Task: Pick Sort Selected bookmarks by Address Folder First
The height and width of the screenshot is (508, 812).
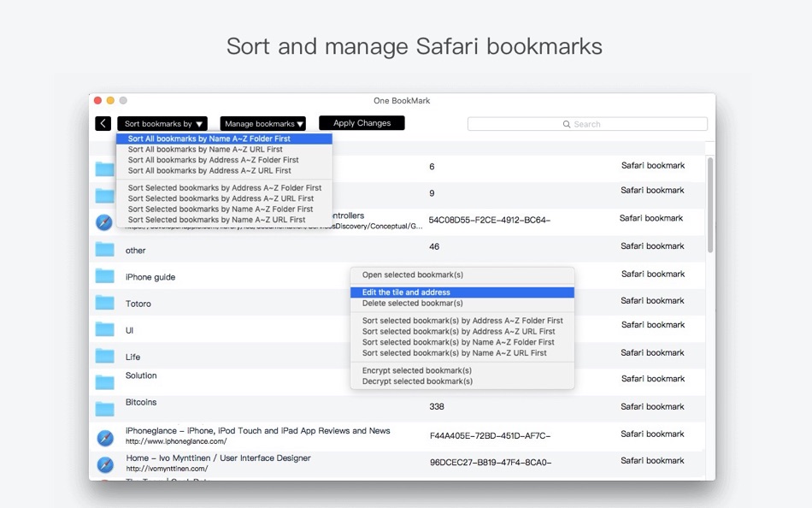Action: tap(224, 187)
